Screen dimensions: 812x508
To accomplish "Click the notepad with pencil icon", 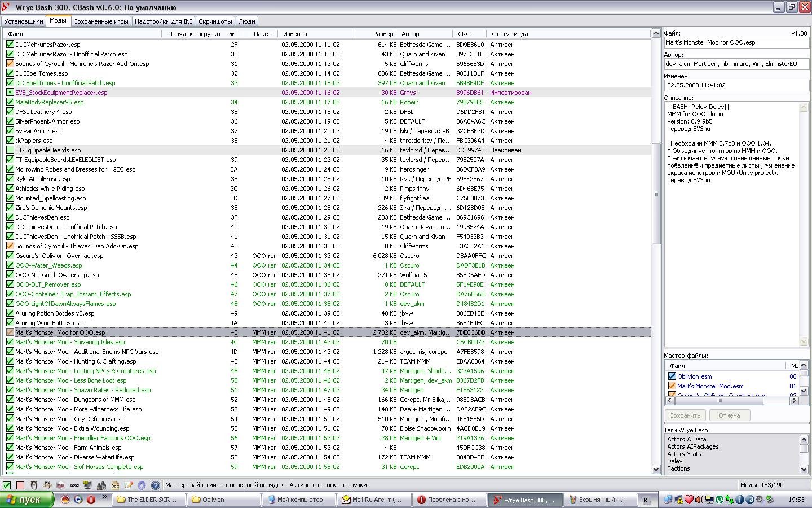I will [x=129, y=485].
